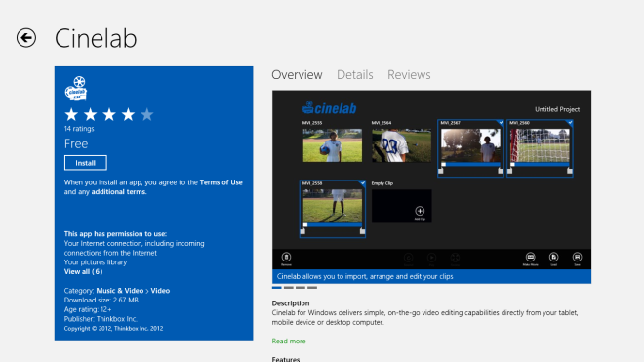Screen dimensions: 644x362
Task: Click the Install button
Action: 86,163
